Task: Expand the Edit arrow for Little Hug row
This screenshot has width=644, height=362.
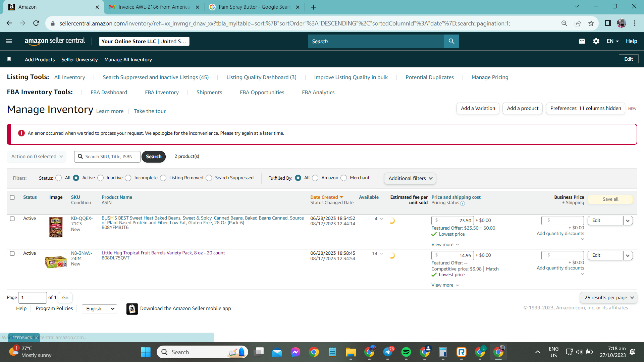Action: 628,255
